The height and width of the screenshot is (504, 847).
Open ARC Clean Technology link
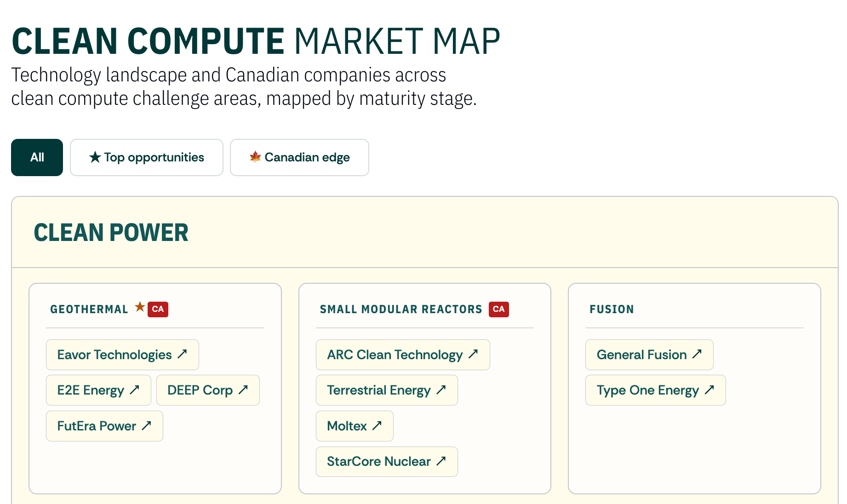403,355
